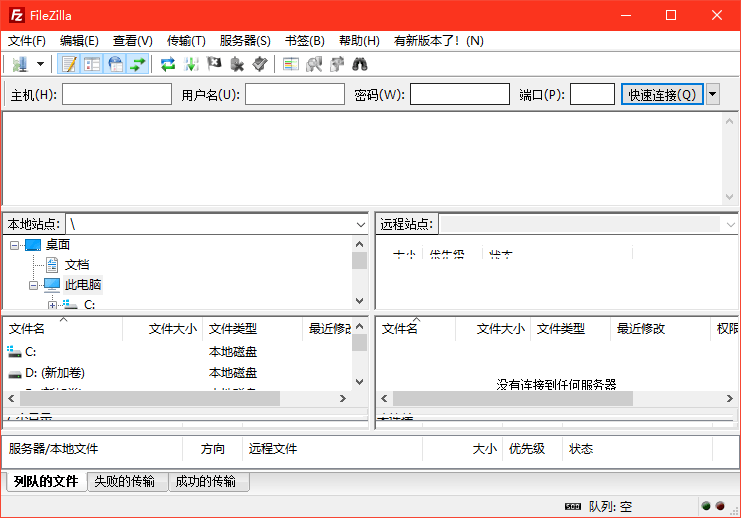The width and height of the screenshot is (741, 518).
Task: Click local file list vertical scroll up arrow
Action: tap(360, 326)
